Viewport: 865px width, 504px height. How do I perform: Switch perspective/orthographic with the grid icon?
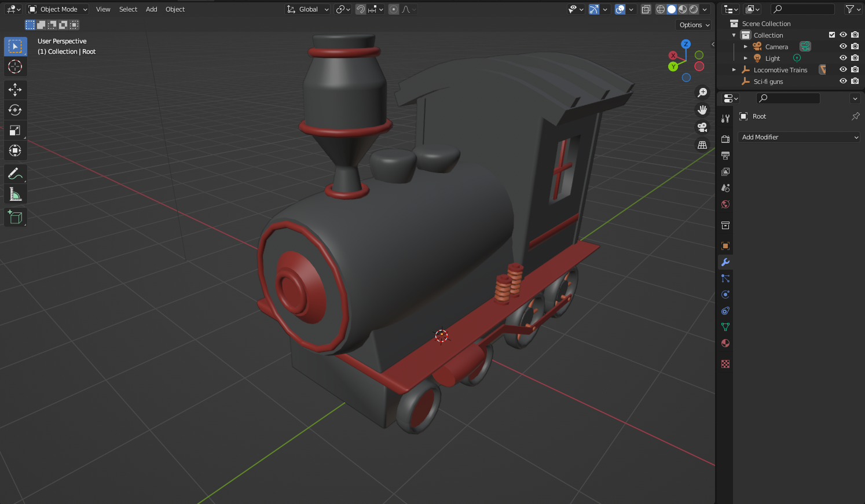pos(702,145)
